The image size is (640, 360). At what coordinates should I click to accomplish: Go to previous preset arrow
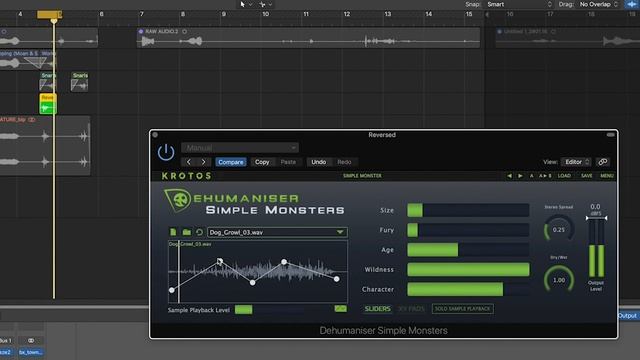point(188,162)
